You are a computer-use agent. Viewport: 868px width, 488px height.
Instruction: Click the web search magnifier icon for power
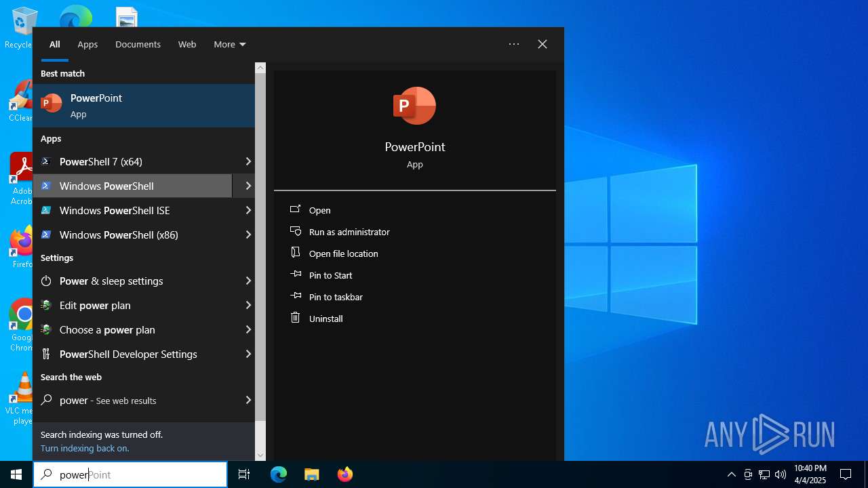(x=46, y=400)
